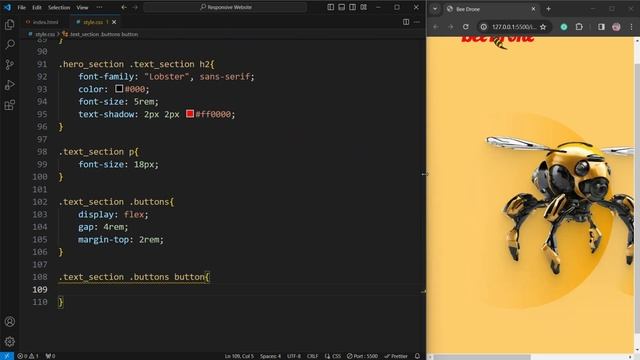The height and width of the screenshot is (360, 640).
Task: Open Chrome three-dot menu
Action: pyautogui.click(x=631, y=27)
